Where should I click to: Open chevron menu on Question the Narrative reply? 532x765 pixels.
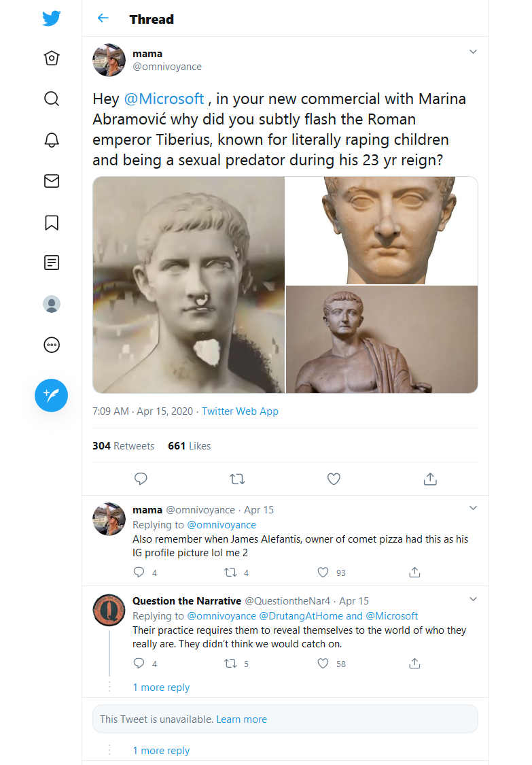[x=473, y=599]
